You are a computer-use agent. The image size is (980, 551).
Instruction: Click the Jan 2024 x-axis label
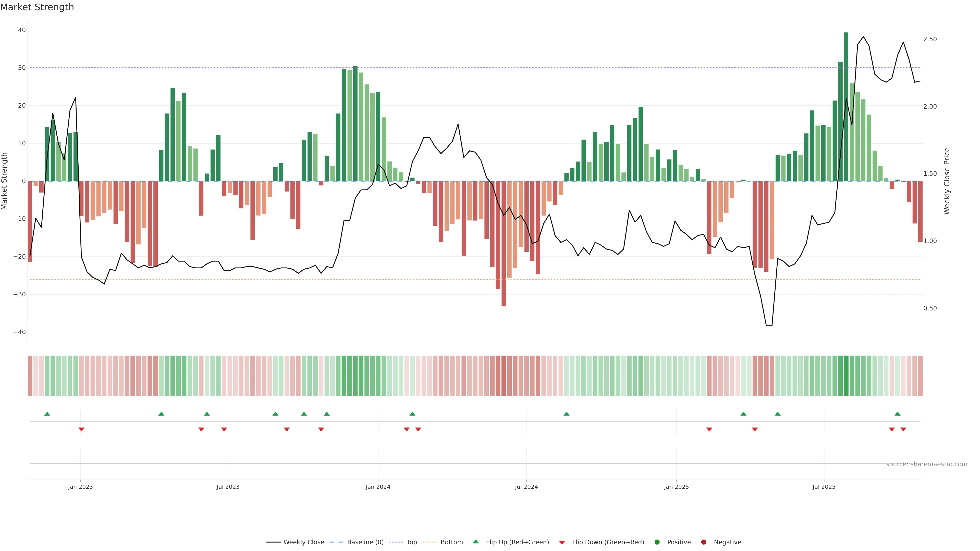pos(378,487)
